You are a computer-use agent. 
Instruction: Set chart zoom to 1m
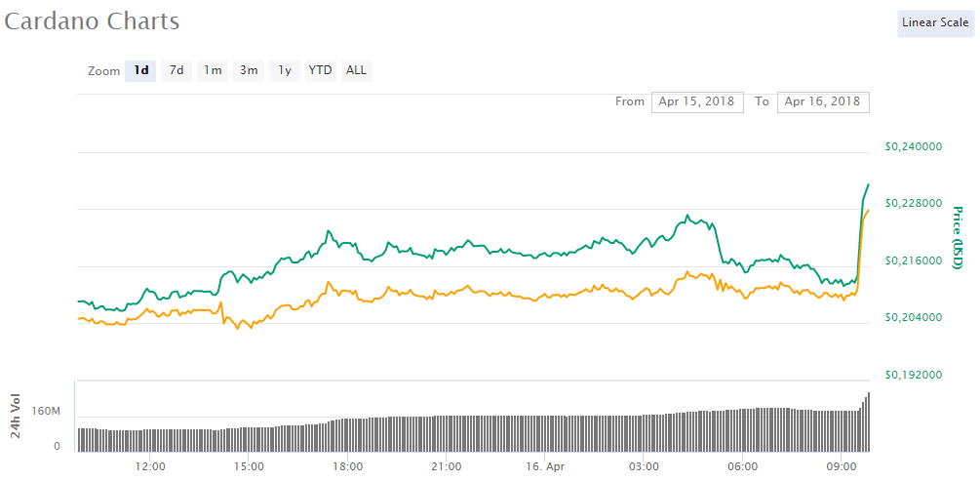click(213, 70)
